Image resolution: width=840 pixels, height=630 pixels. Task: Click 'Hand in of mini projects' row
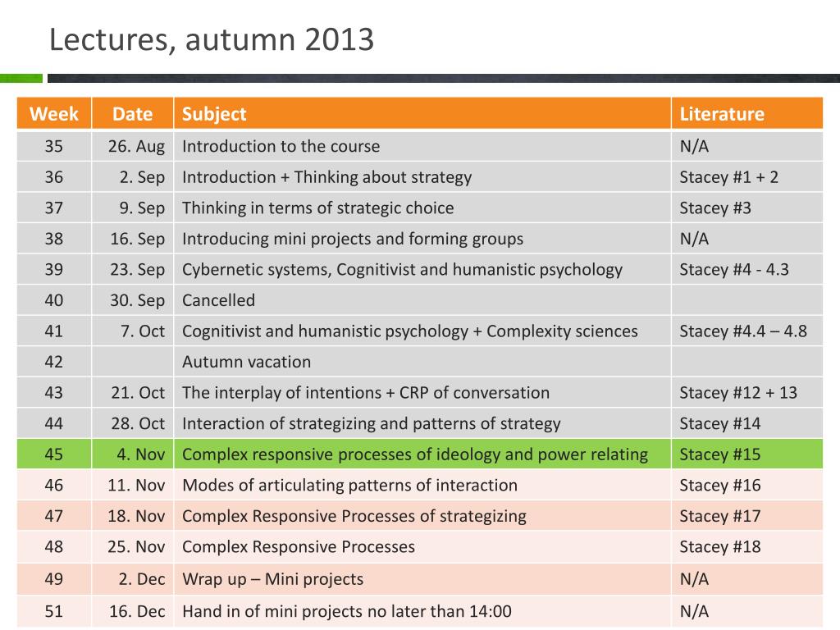point(420,611)
